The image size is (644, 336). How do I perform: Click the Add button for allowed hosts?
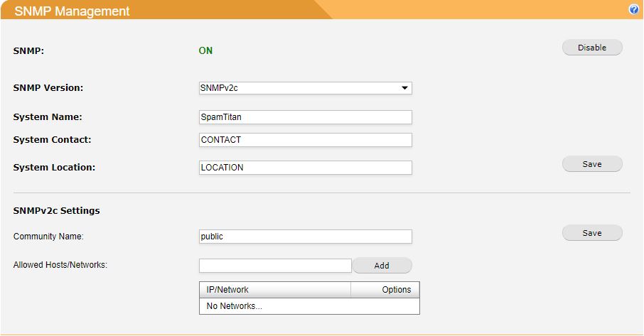click(382, 266)
